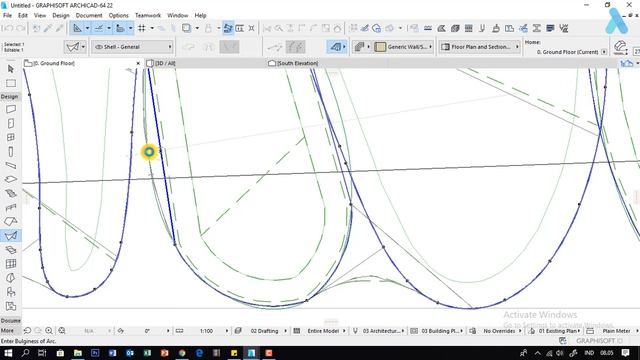This screenshot has height=360, width=640.
Task: Select the Marquee tool in the toolbox
Action: click(11, 83)
